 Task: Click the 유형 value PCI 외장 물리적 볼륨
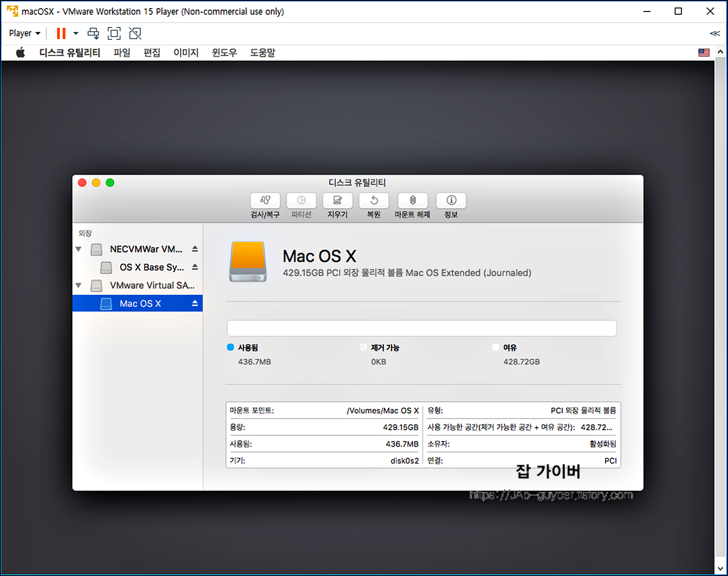click(x=583, y=410)
